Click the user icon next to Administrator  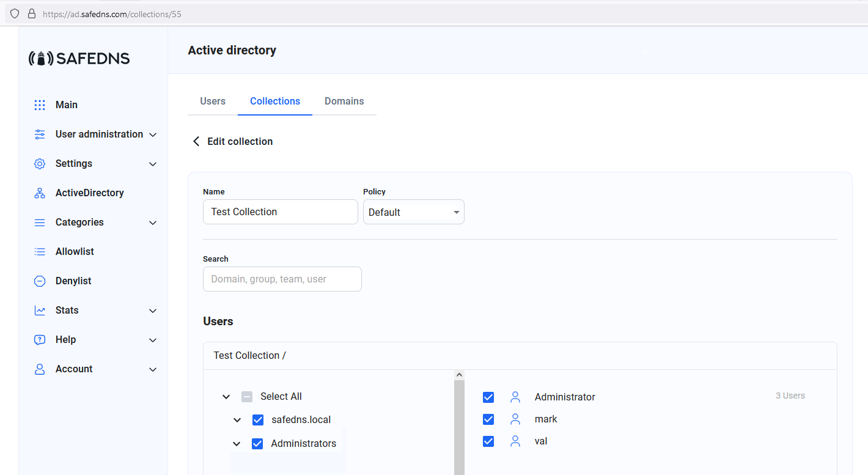pyautogui.click(x=515, y=397)
